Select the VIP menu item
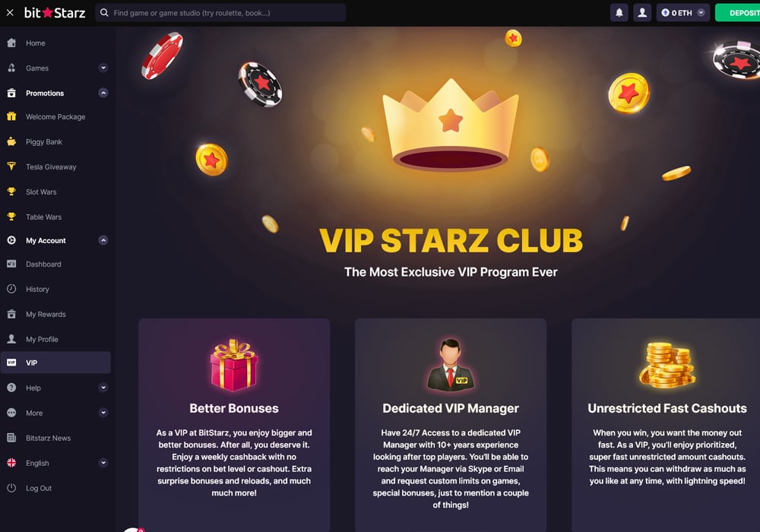Viewport: 760px width, 532px height. pyautogui.click(x=55, y=363)
